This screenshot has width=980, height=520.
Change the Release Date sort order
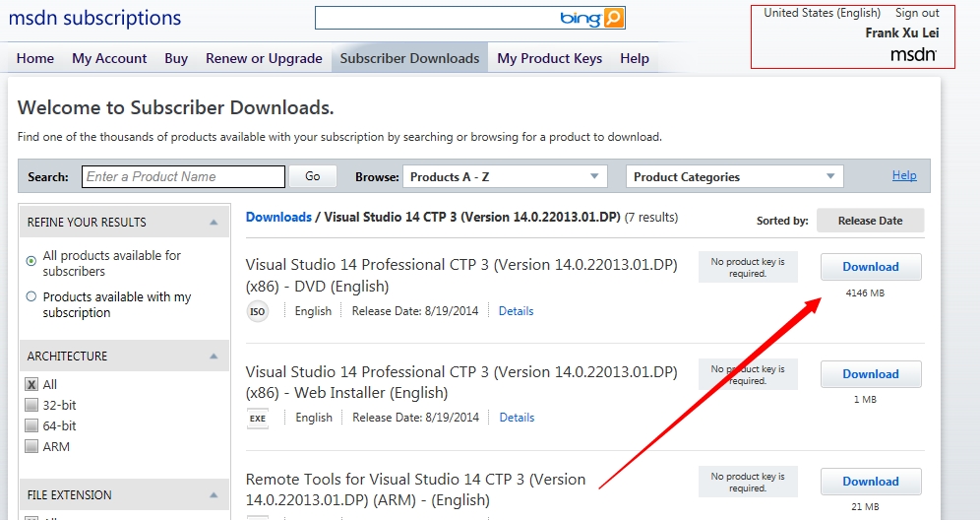click(x=870, y=221)
